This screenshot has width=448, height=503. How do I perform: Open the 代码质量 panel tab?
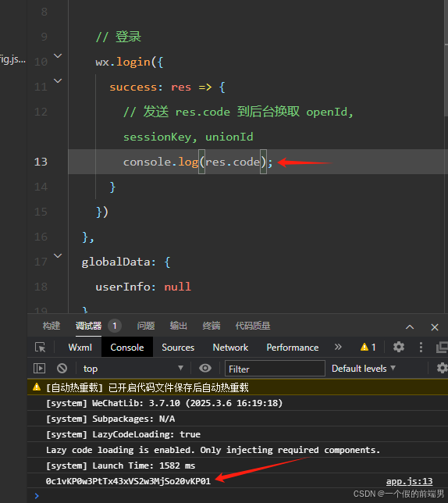click(x=253, y=326)
